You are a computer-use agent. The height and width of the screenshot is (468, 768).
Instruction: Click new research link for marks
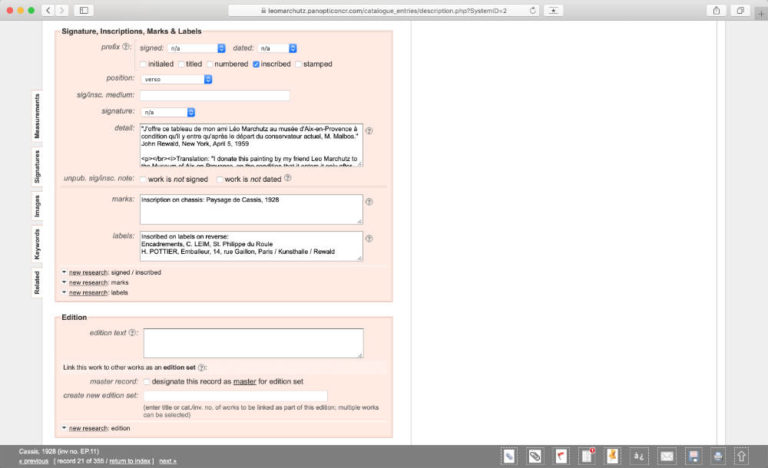coord(88,283)
